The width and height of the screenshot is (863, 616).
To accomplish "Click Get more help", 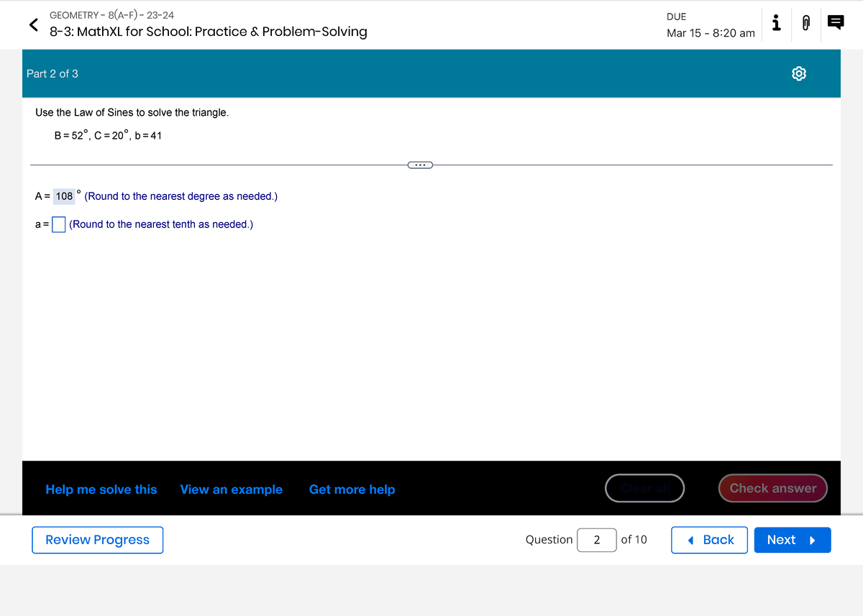I will tap(352, 489).
